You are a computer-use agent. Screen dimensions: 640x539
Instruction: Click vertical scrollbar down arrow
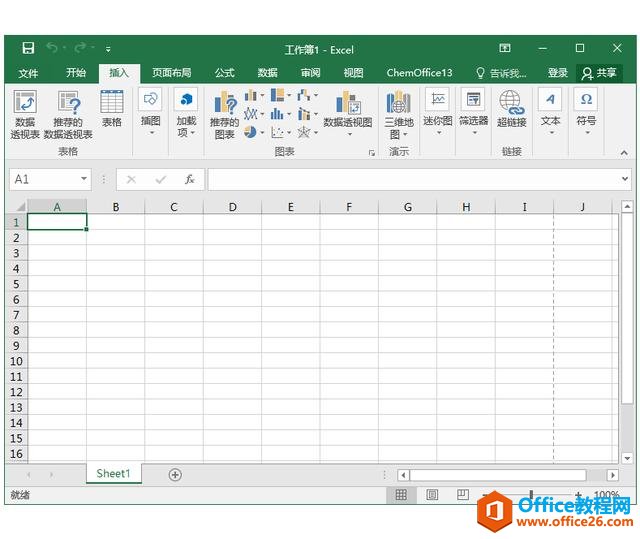pos(627,458)
